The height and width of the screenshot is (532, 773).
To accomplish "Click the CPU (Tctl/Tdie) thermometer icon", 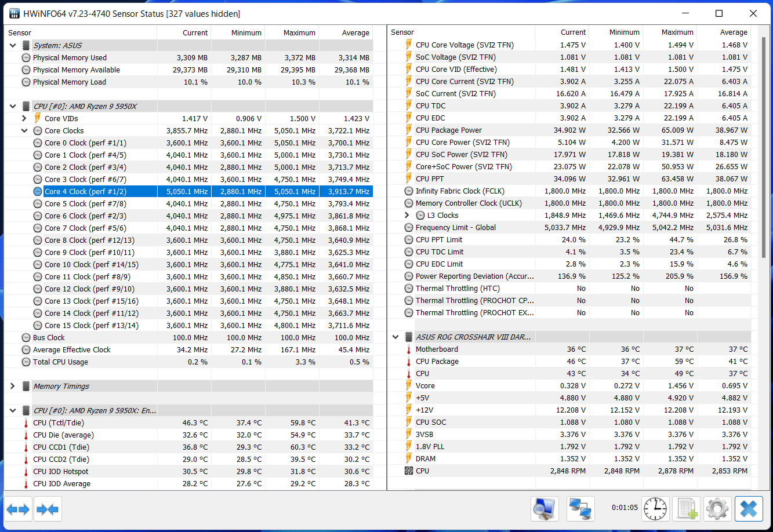I will 26,422.
